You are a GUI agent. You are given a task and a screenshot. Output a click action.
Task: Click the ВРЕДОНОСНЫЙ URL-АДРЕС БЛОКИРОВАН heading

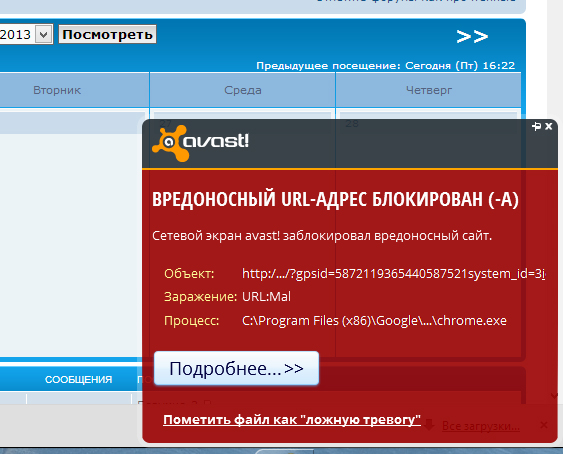(x=335, y=199)
